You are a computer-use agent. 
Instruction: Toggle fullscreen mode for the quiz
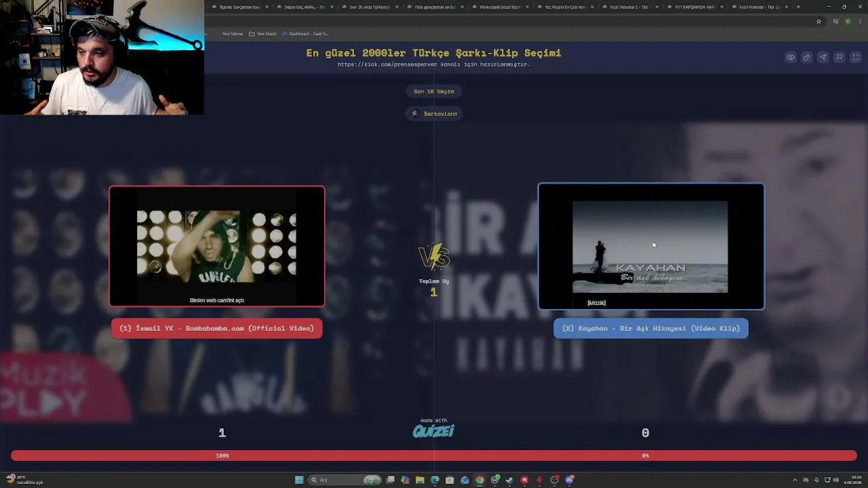pyautogui.click(x=855, y=58)
